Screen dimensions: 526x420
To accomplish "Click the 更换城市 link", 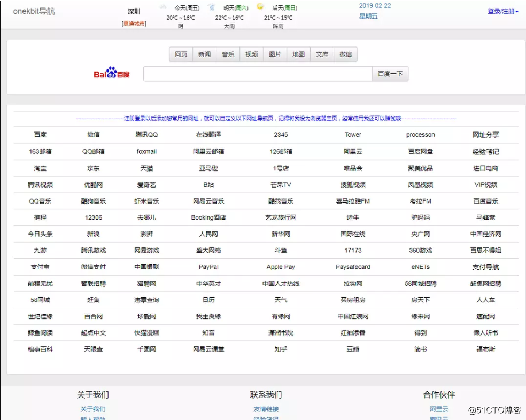I will pos(134,24).
